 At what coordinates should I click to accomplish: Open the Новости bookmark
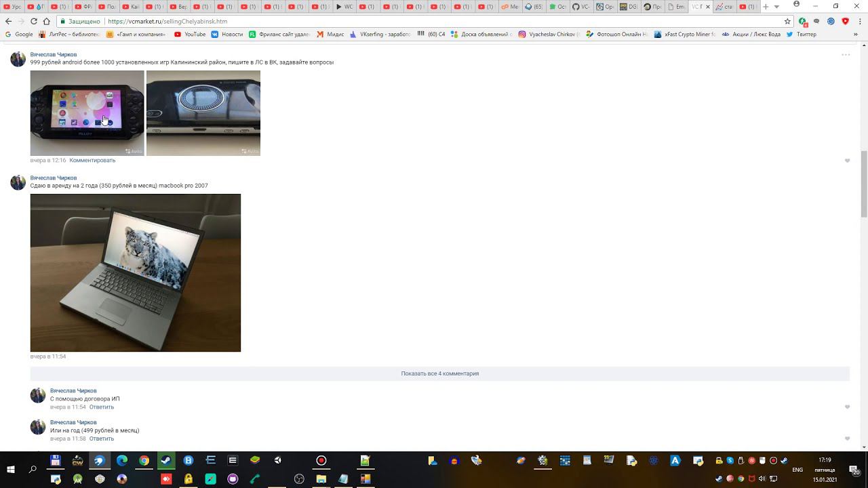tap(226, 34)
